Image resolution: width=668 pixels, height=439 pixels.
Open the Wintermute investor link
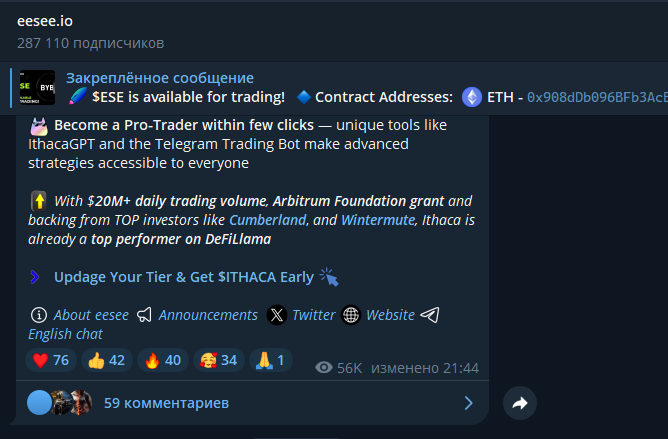[378, 220]
